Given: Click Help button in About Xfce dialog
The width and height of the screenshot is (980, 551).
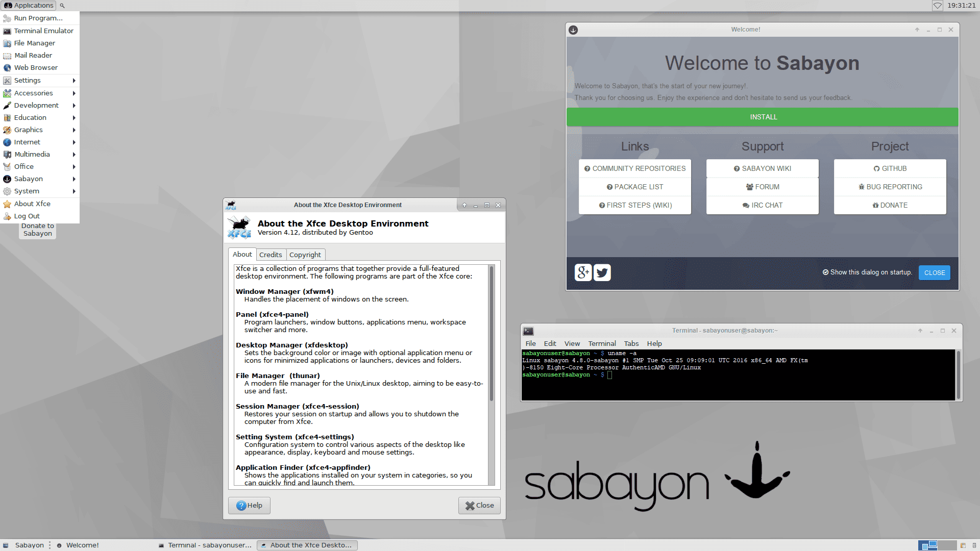Looking at the screenshot, I should (249, 506).
